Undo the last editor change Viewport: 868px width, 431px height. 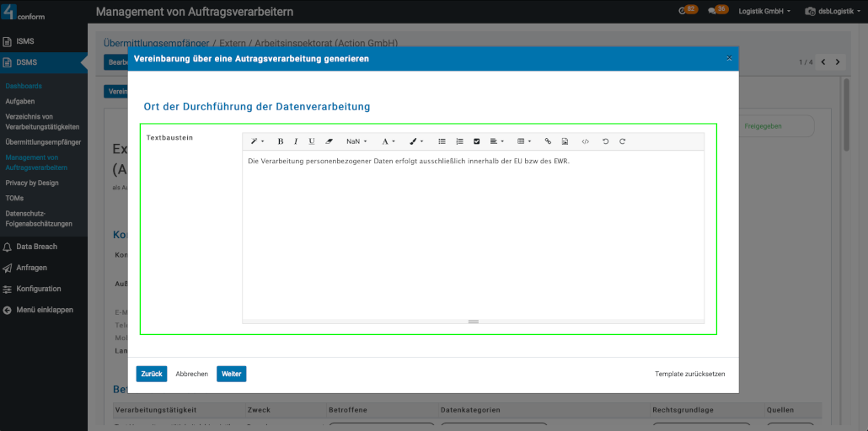pos(605,141)
